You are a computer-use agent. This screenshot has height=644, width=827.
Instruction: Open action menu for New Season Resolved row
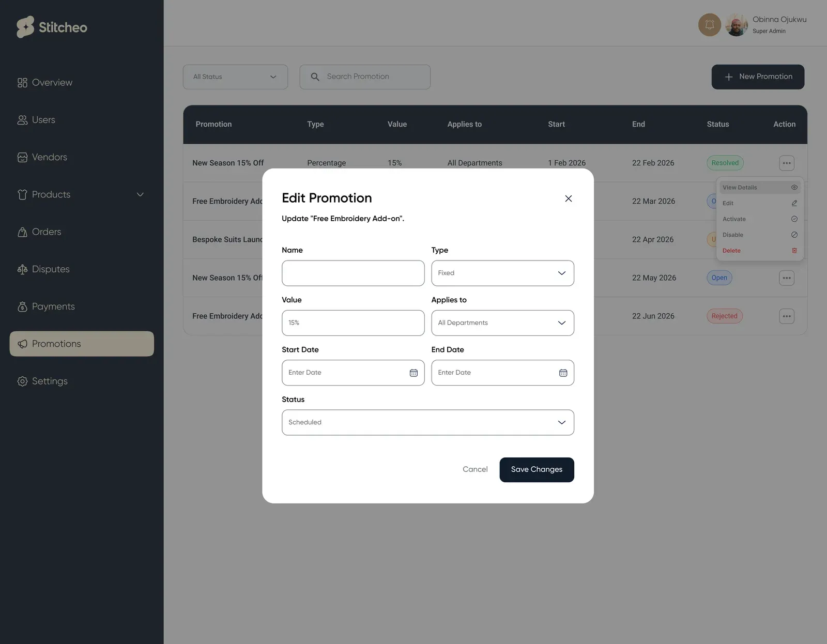tap(787, 163)
